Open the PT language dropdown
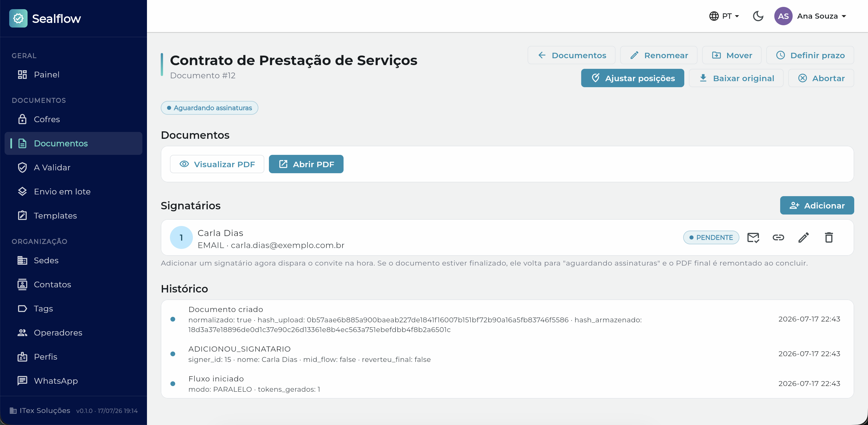Viewport: 868px width, 425px height. tap(724, 16)
